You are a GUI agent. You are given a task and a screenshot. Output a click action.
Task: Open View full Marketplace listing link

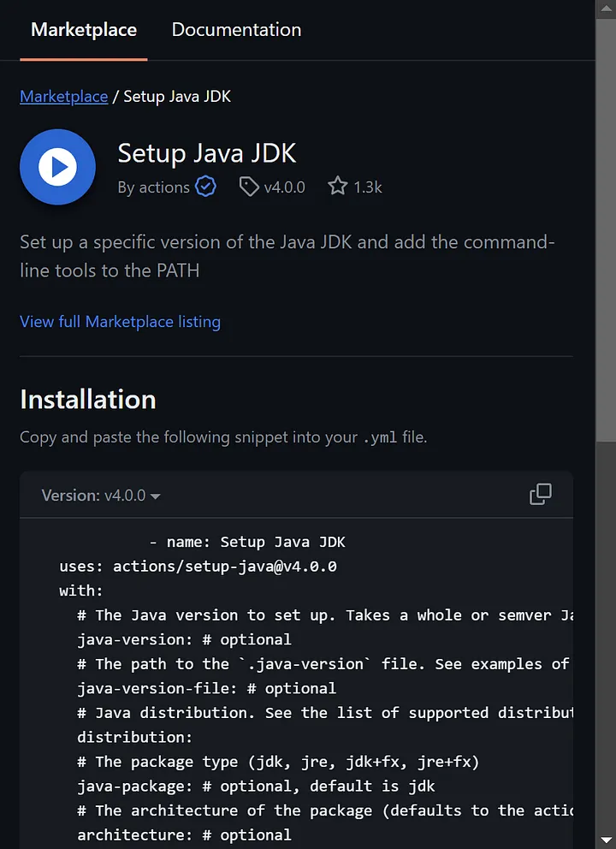coord(120,322)
